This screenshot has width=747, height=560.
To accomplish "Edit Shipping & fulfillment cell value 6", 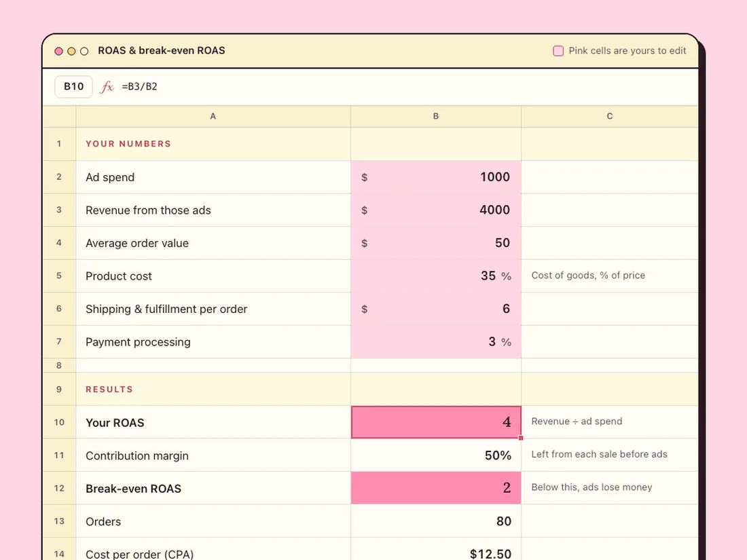I will [436, 309].
